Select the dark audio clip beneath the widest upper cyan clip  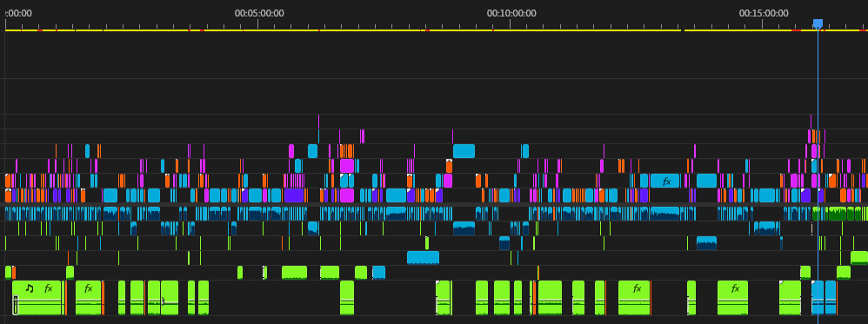click(x=464, y=228)
